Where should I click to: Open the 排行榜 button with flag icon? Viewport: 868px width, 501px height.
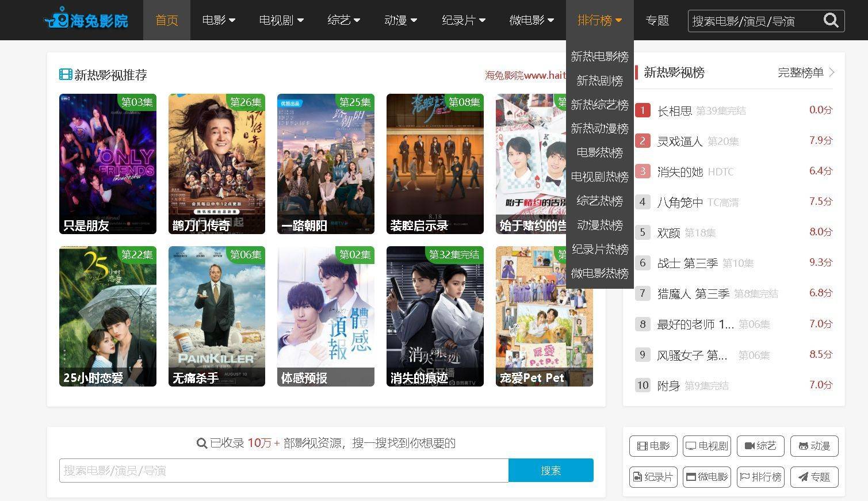(x=760, y=477)
